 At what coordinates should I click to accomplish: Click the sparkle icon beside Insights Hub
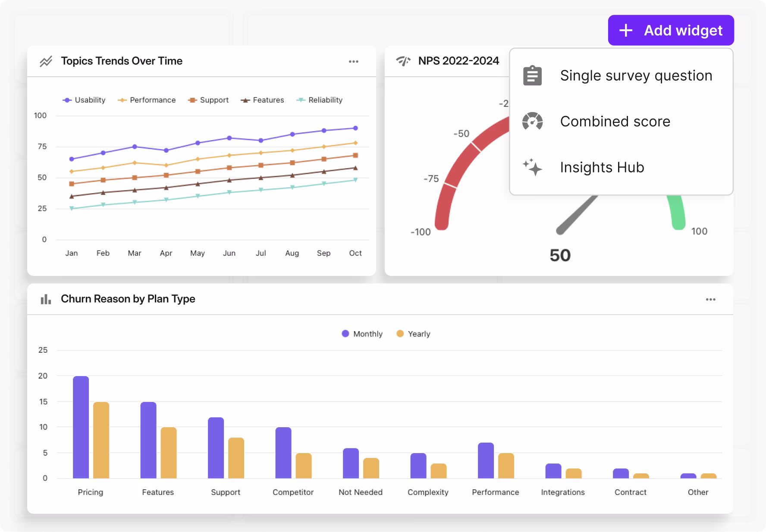click(532, 167)
